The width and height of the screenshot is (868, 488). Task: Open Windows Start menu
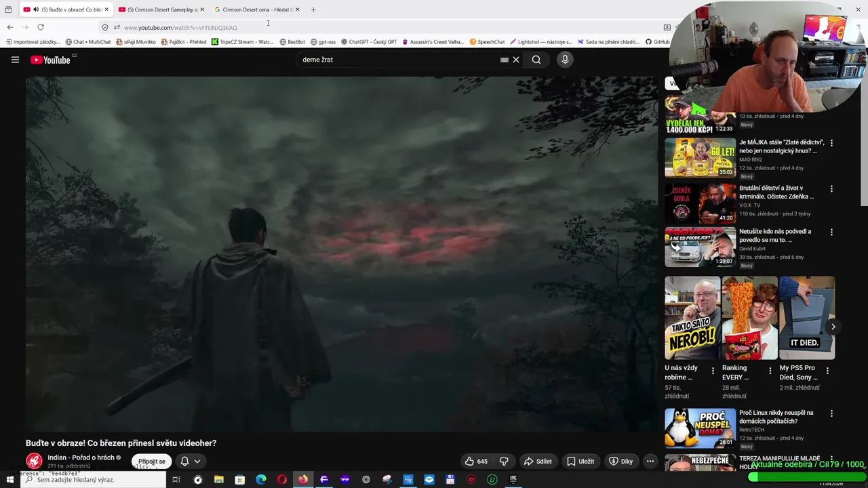(x=9, y=480)
